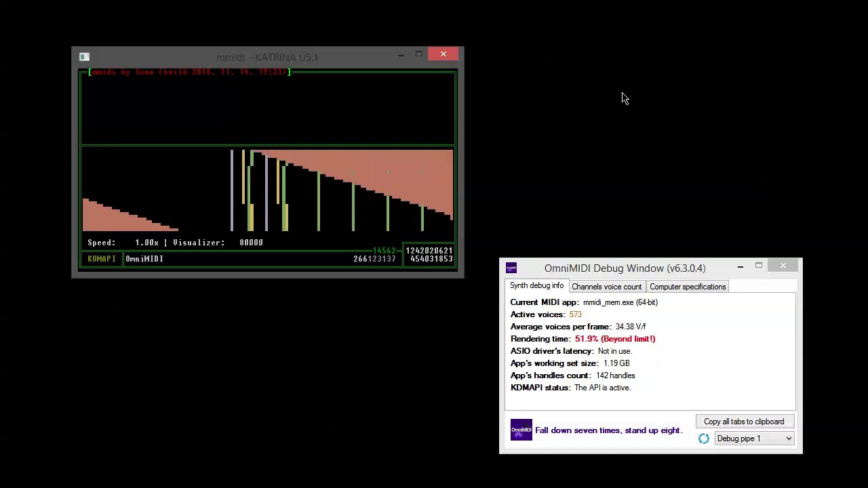Minimize the mmidi KATRINA window
868x488 pixels.
pyautogui.click(x=401, y=55)
